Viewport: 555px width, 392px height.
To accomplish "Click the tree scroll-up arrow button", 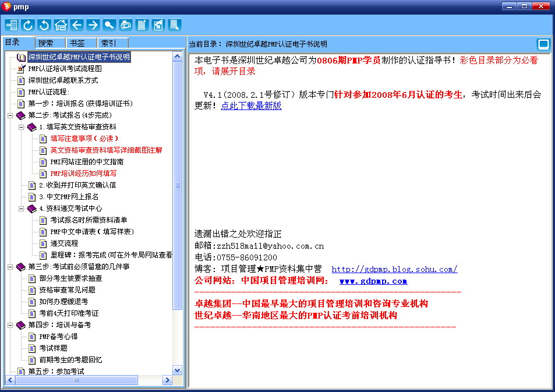I will [177, 56].
